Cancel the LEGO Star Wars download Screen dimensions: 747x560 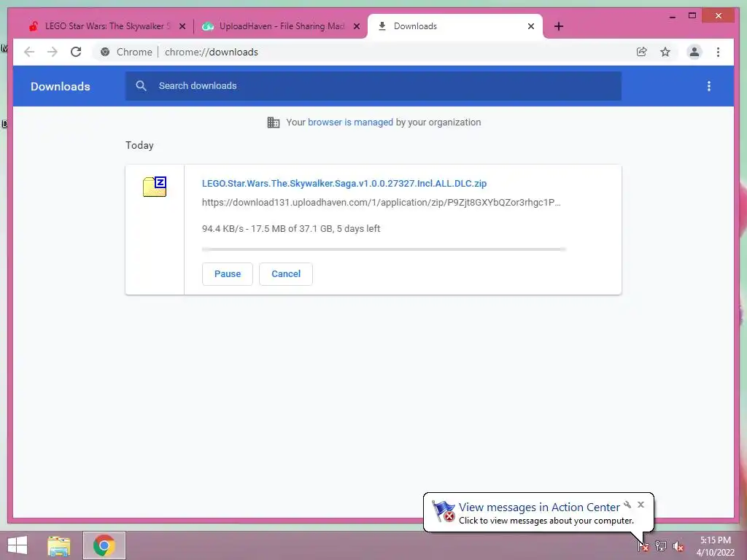286,274
